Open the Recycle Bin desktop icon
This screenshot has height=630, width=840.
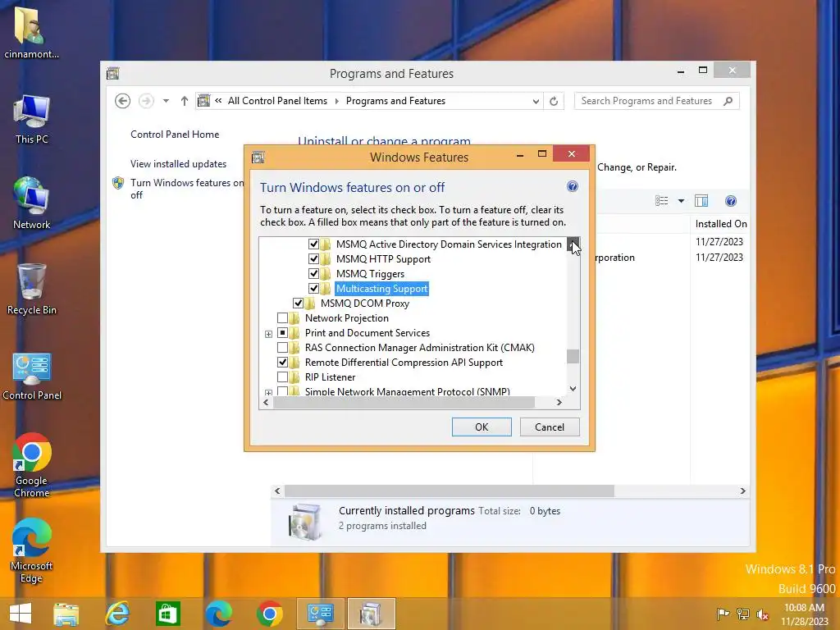[x=31, y=290]
